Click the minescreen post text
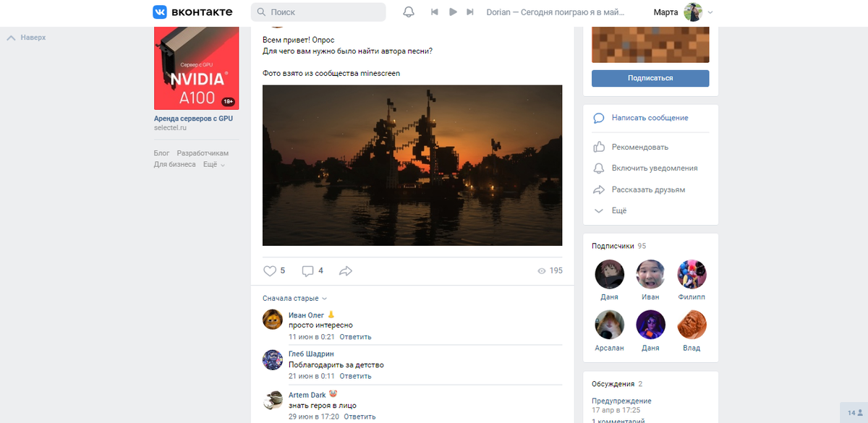Screen dimensions: 868x423 (331, 73)
